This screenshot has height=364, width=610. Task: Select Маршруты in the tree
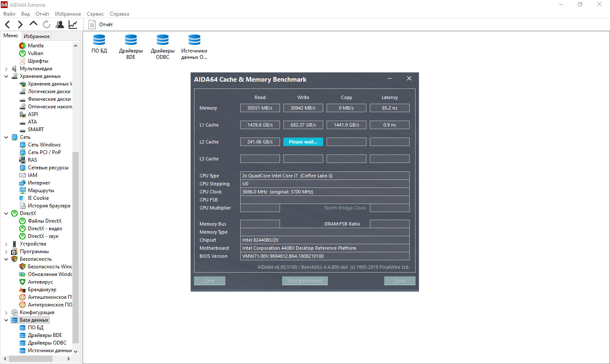(x=41, y=190)
